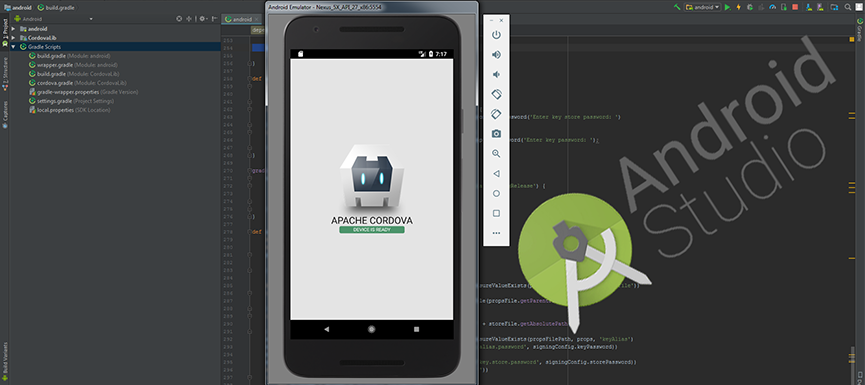This screenshot has height=385, width=865.
Task: Click the emulator sidebar Home circle
Action: point(496,194)
